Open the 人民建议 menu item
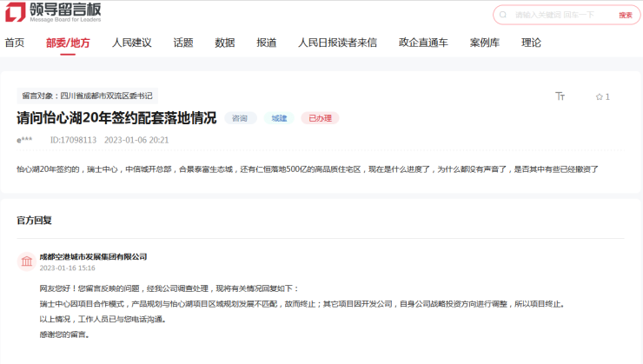Screen dimensions: 643x364 131,43
